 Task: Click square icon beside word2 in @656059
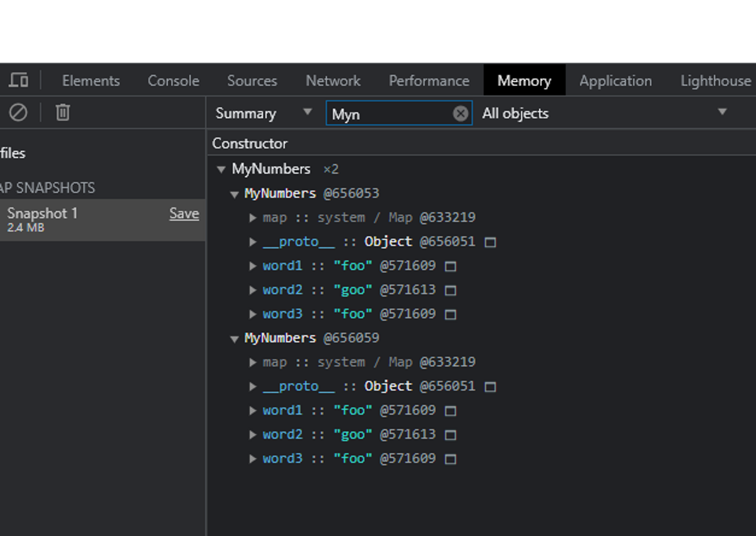[450, 435]
